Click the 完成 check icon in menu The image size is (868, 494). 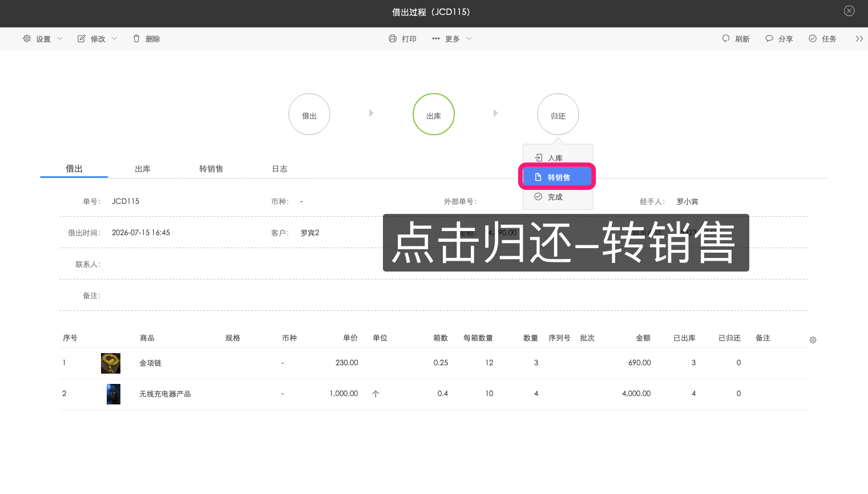pyautogui.click(x=538, y=196)
